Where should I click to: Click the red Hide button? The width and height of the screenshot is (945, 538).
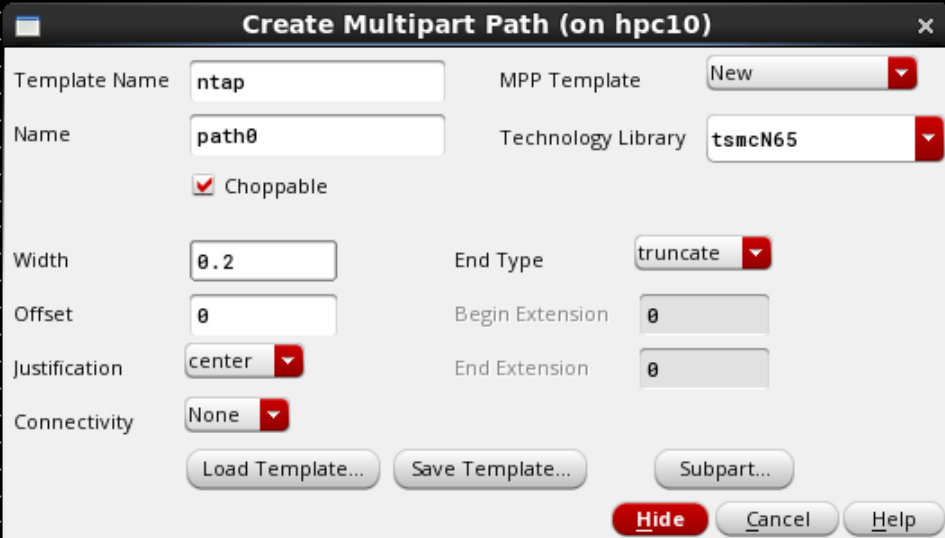click(660, 519)
